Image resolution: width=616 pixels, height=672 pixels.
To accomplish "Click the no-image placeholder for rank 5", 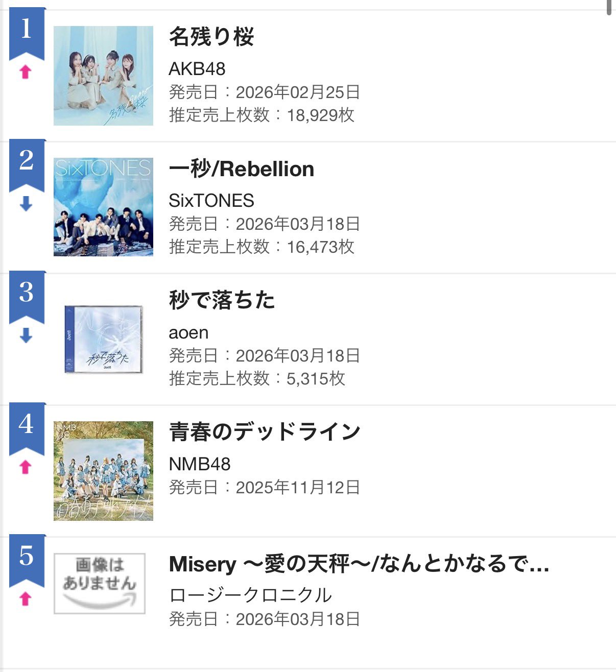I will (100, 583).
